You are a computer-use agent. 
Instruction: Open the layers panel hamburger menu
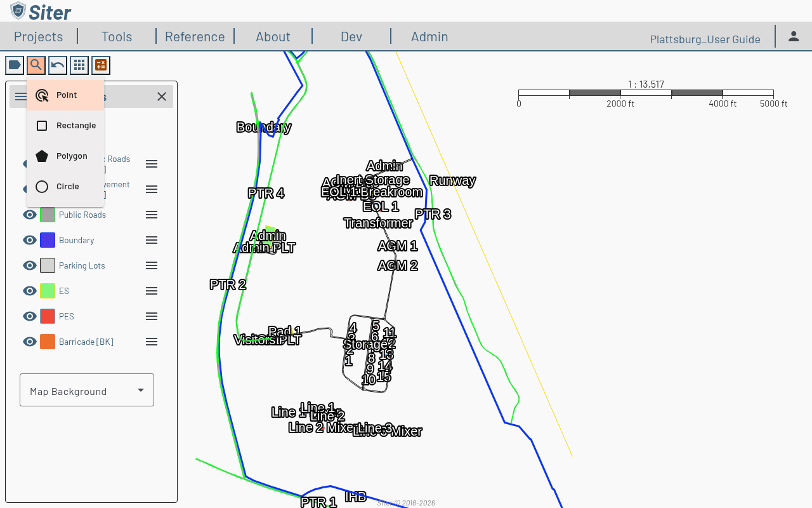pyautogui.click(x=21, y=97)
